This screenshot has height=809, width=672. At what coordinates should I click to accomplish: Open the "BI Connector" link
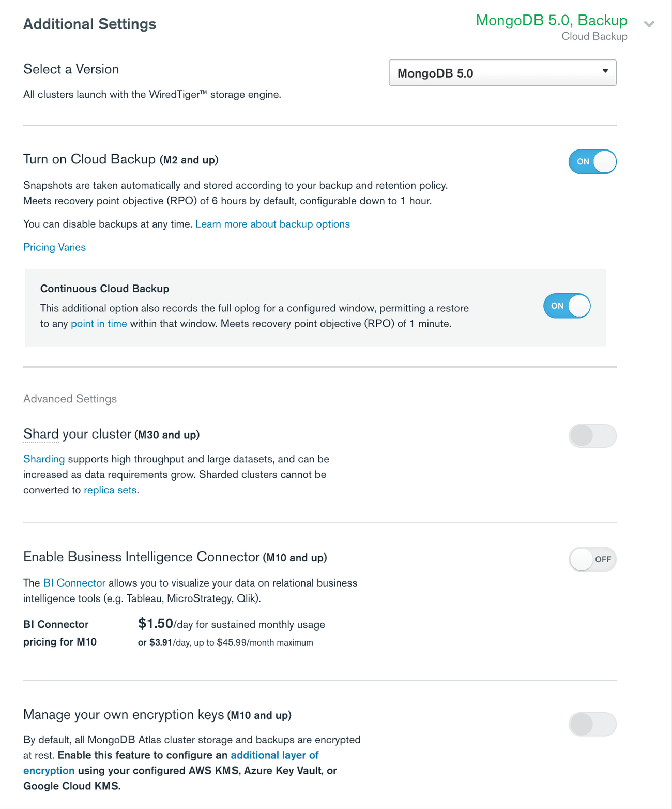tap(73, 582)
